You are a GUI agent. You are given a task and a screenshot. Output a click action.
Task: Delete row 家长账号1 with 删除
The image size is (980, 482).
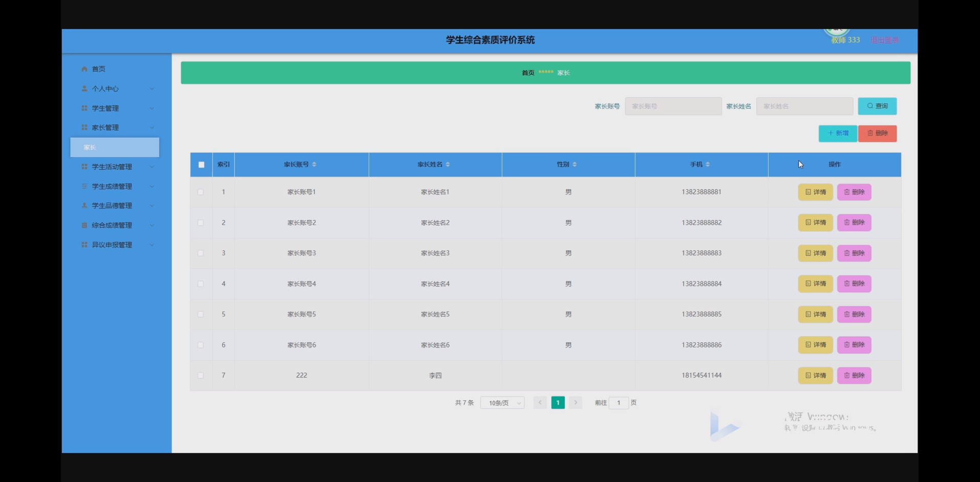(x=854, y=192)
